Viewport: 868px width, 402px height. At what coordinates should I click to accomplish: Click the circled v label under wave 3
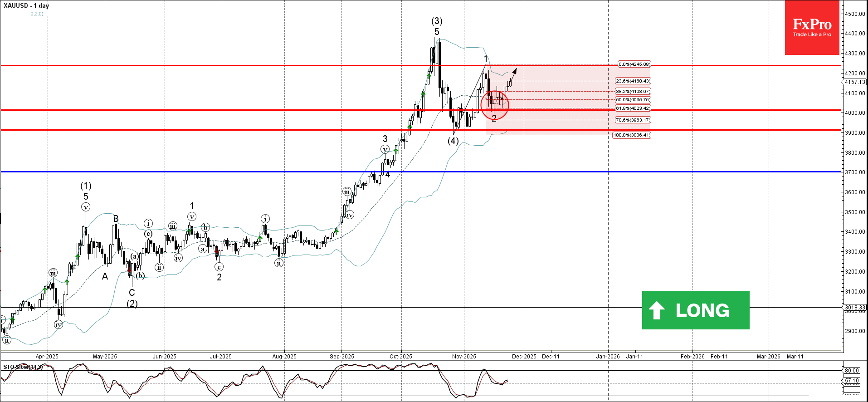pos(385,149)
